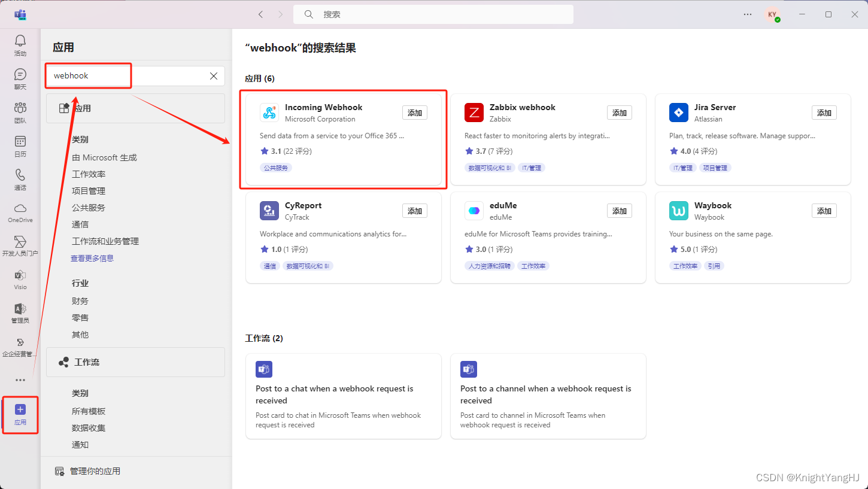Open the Developer Portal (开发人员门户) icon
868x489 pixels.
(x=20, y=242)
